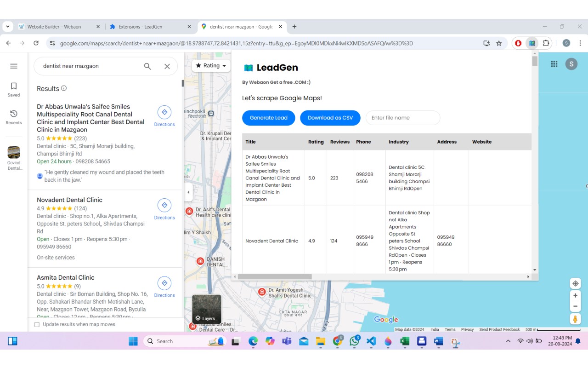Image resolution: width=588 pixels, height=368 pixels.
Task: Open Chrome three-dot menu
Action: point(580,43)
